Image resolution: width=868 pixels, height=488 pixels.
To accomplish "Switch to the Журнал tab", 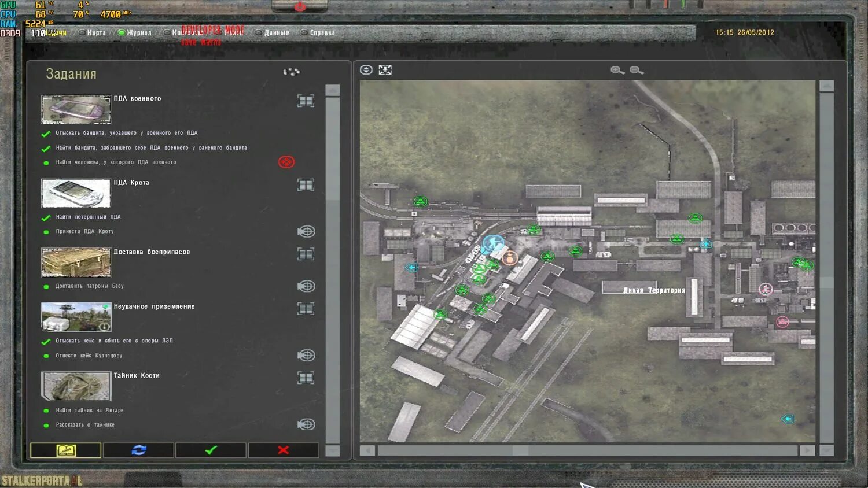I will pyautogui.click(x=135, y=32).
